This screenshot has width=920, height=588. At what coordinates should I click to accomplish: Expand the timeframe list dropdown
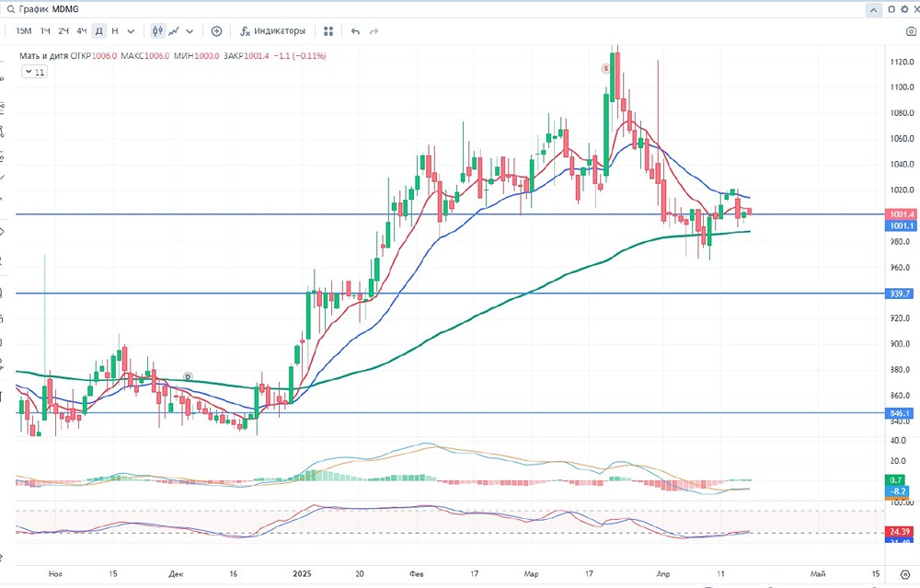(131, 31)
